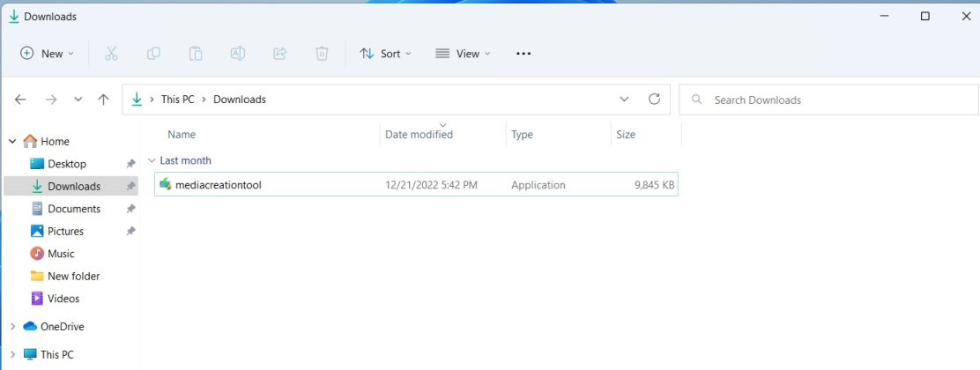Click the 12/21/2022 5:42 PM date cell
This screenshot has height=370, width=980.
coord(431,185)
